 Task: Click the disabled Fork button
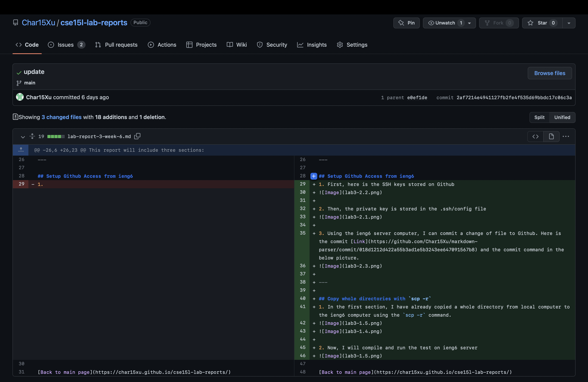[x=499, y=23]
